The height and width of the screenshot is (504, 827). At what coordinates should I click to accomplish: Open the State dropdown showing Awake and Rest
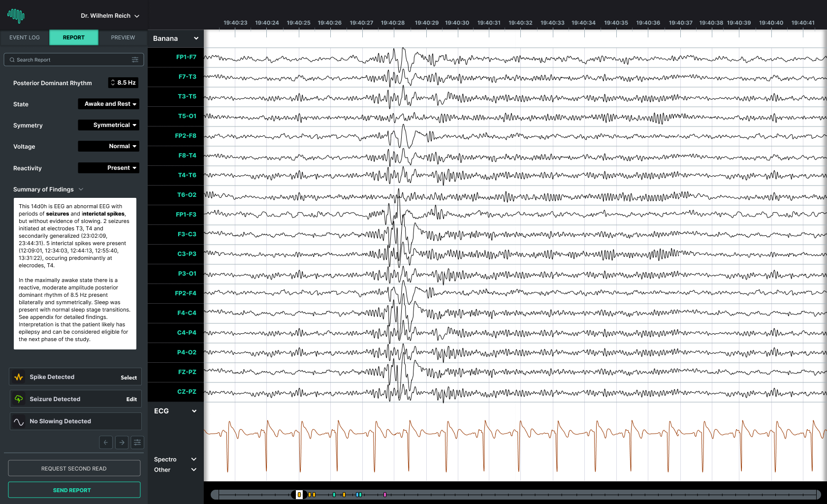108,104
